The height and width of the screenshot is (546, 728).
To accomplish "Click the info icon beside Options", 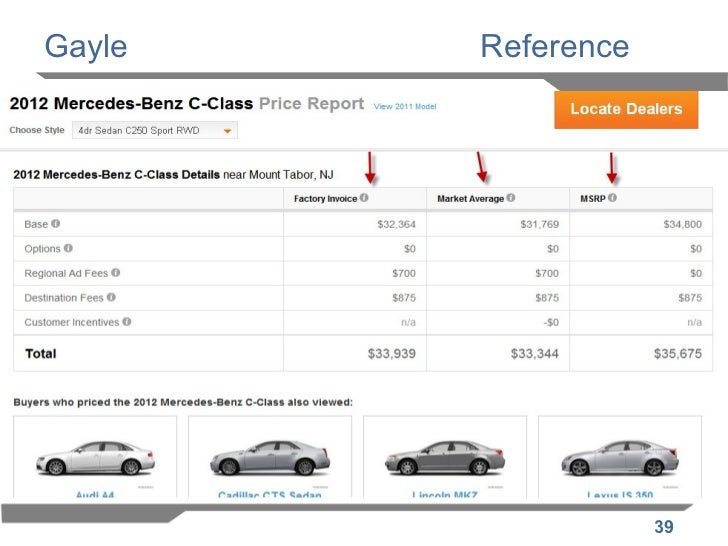I will pos(68,248).
